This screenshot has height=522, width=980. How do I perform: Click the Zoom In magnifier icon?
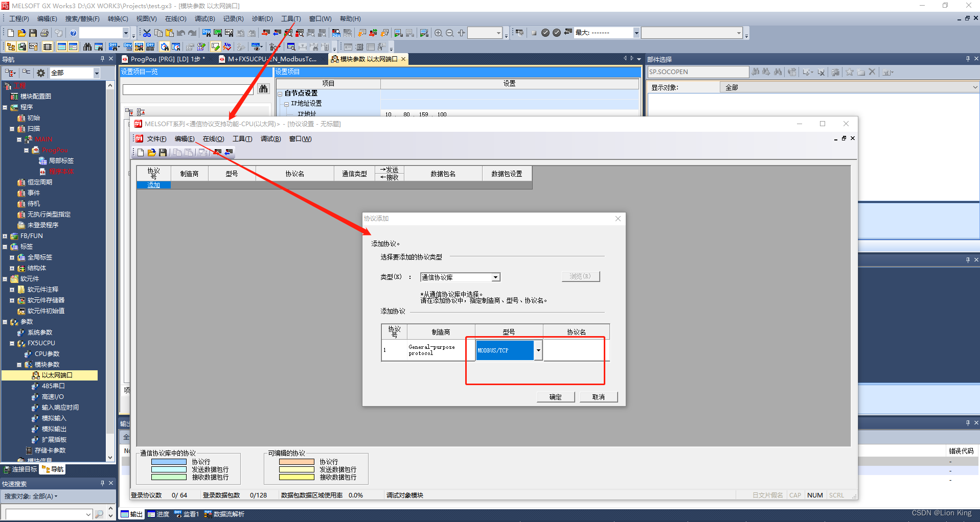[x=439, y=32]
